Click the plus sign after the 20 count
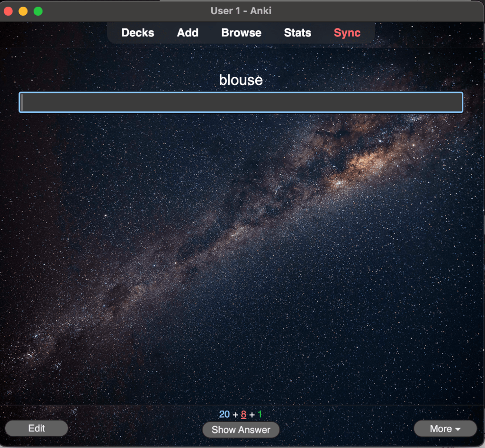This screenshot has width=485, height=448. point(235,415)
